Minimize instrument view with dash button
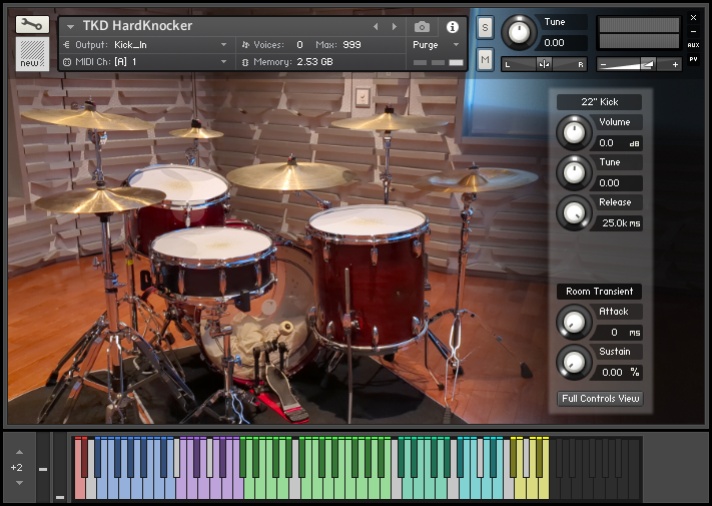 (693, 32)
